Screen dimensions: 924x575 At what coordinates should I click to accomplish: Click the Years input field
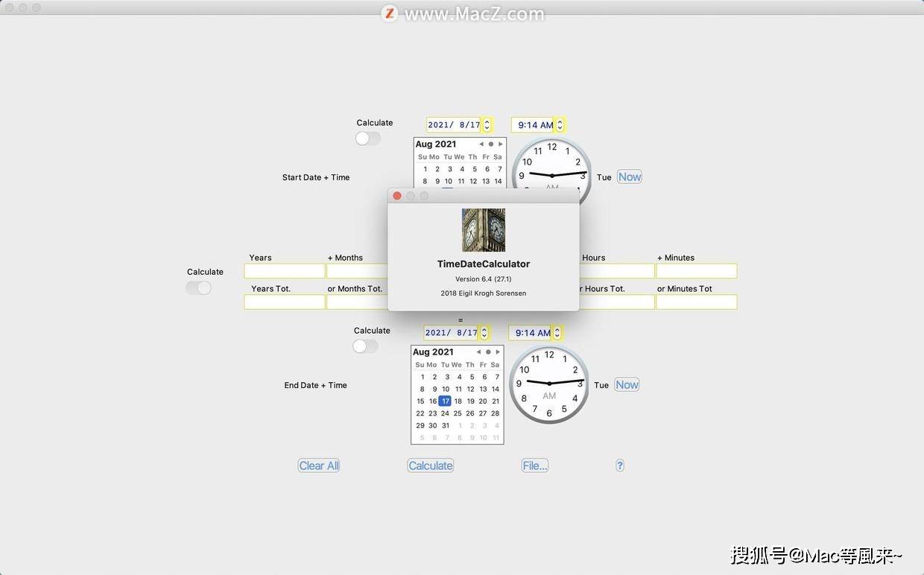coord(284,270)
